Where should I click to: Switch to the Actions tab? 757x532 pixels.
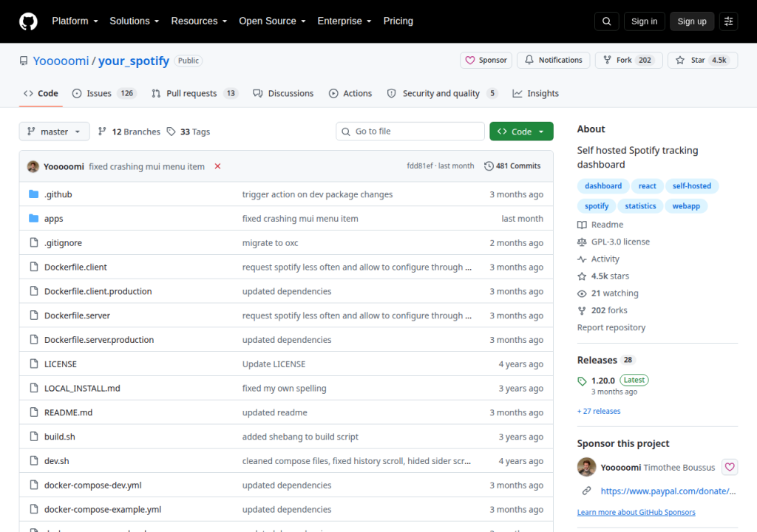[x=350, y=93]
